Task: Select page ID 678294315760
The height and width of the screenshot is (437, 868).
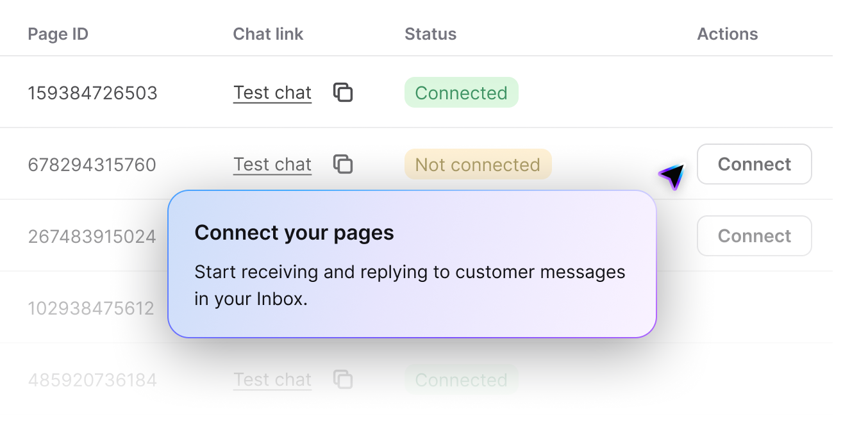Action: click(x=92, y=164)
